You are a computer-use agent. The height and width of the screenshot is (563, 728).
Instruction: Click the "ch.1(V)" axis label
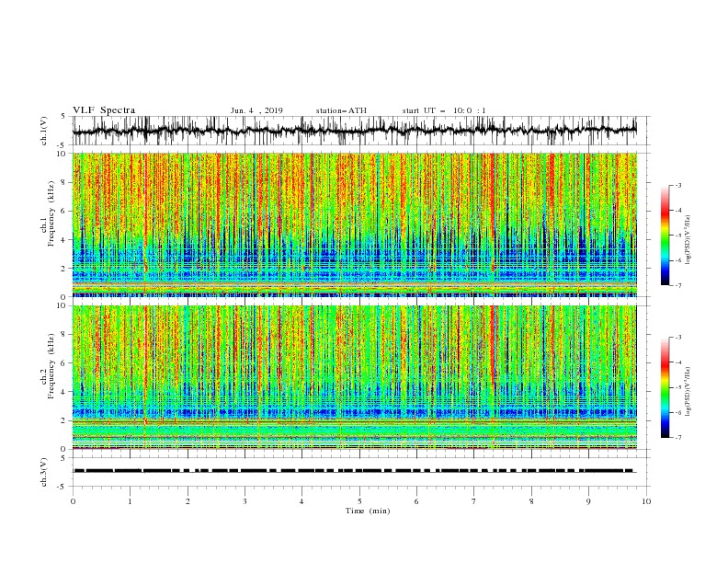[x=44, y=131]
